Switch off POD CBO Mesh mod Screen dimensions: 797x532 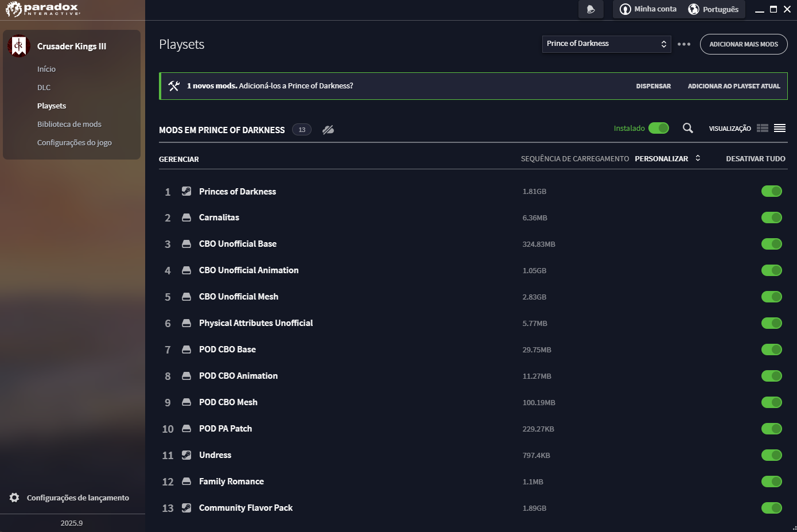pyautogui.click(x=772, y=402)
